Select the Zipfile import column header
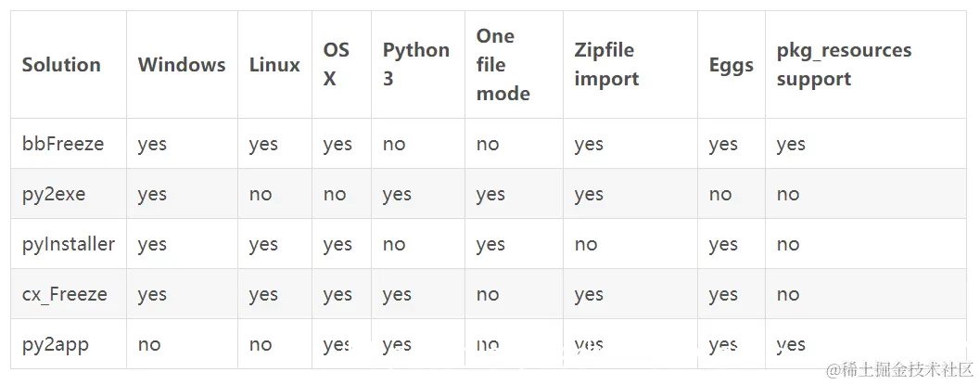This screenshot has width=980, height=385. point(607,65)
